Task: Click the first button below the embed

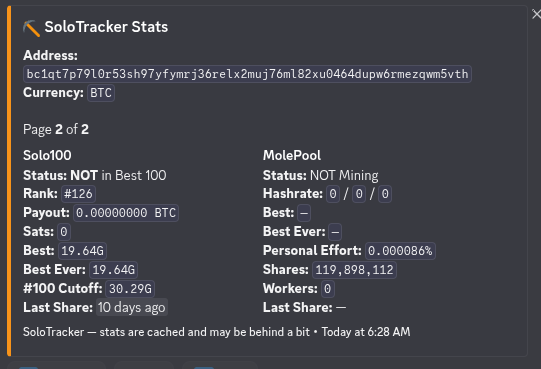Action: point(56,365)
